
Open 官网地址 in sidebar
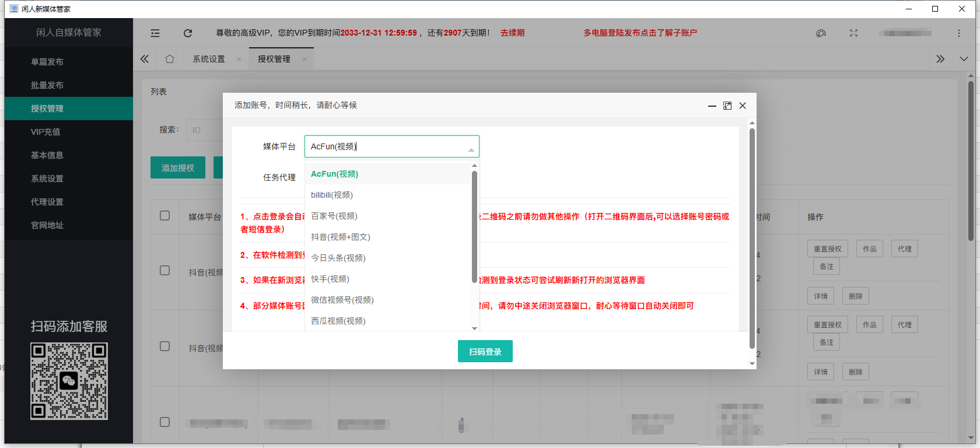point(69,225)
